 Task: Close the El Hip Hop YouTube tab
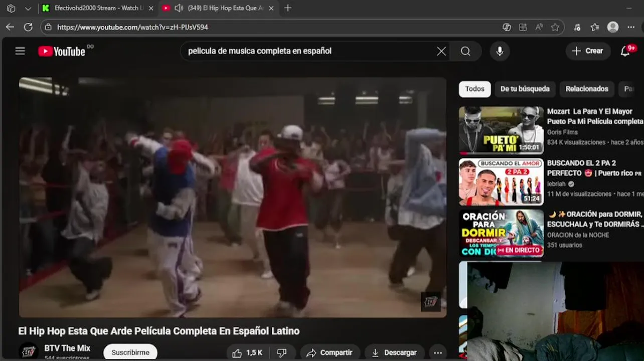pyautogui.click(x=271, y=8)
